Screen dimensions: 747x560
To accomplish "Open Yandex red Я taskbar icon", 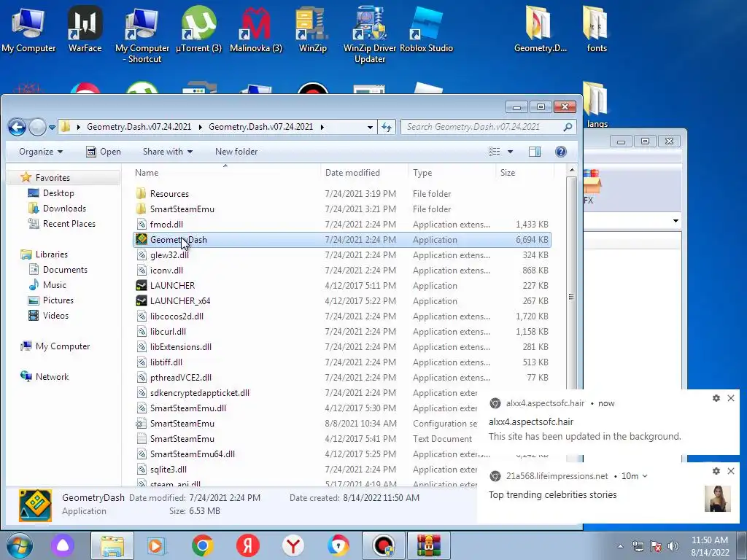I will click(248, 545).
